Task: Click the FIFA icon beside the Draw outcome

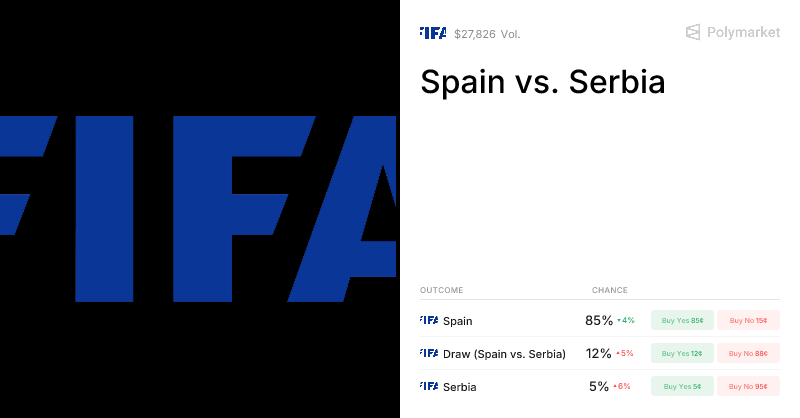Action: (x=429, y=353)
